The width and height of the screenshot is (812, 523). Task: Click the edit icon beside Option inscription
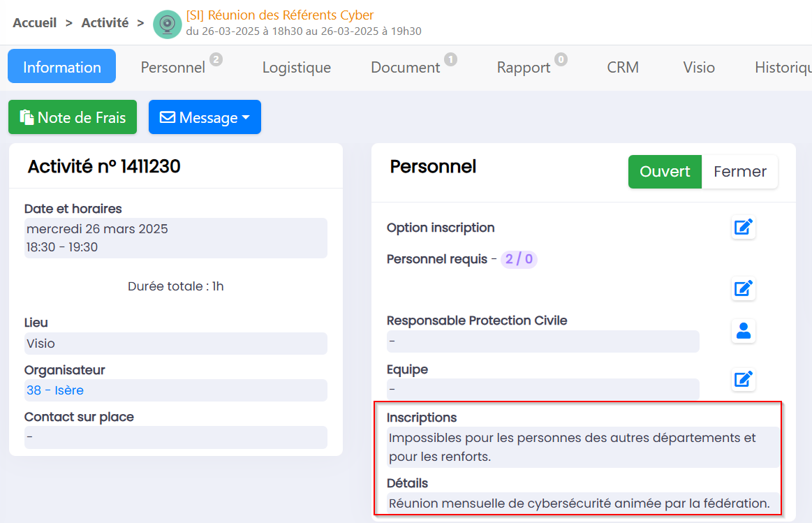coord(744,228)
